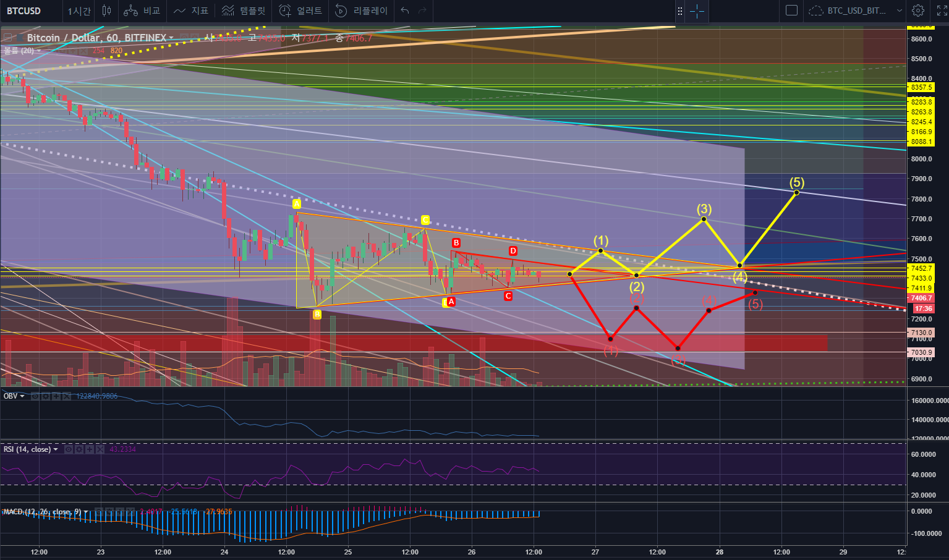Collapse the chart legend with the minus box
The image size is (949, 560).
tap(7, 38)
